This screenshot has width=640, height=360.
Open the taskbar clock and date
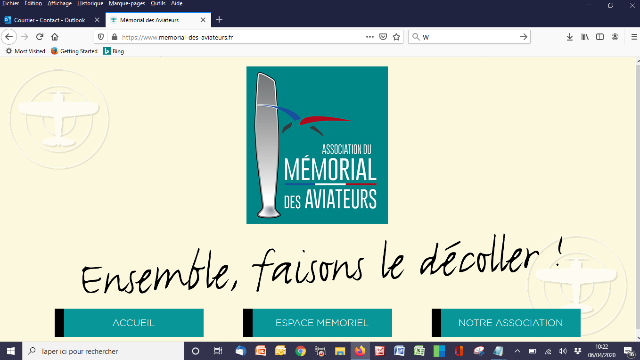click(x=602, y=351)
